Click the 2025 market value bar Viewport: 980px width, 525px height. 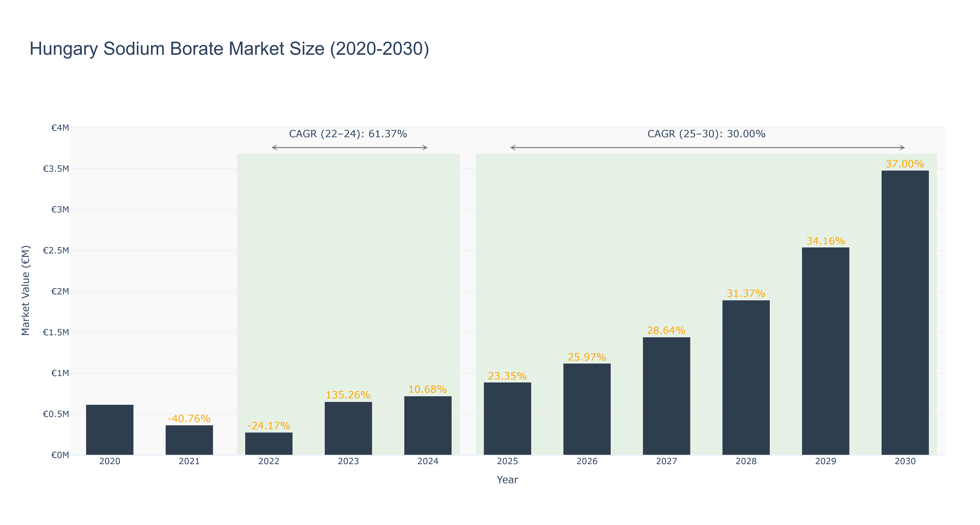507,418
